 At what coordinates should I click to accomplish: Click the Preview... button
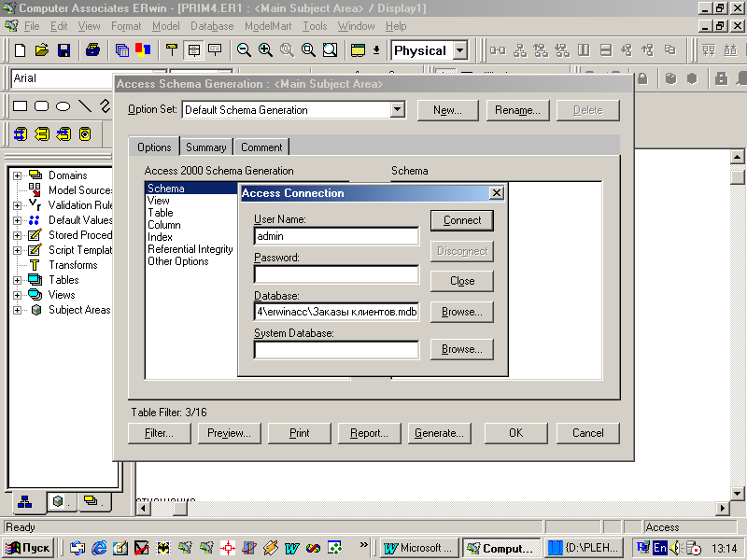tap(229, 433)
